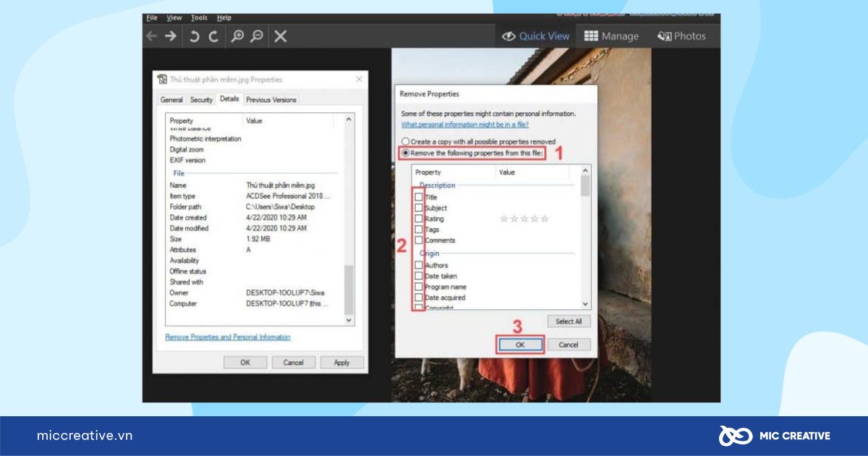Click Select All in Remove Properties

coord(569,321)
